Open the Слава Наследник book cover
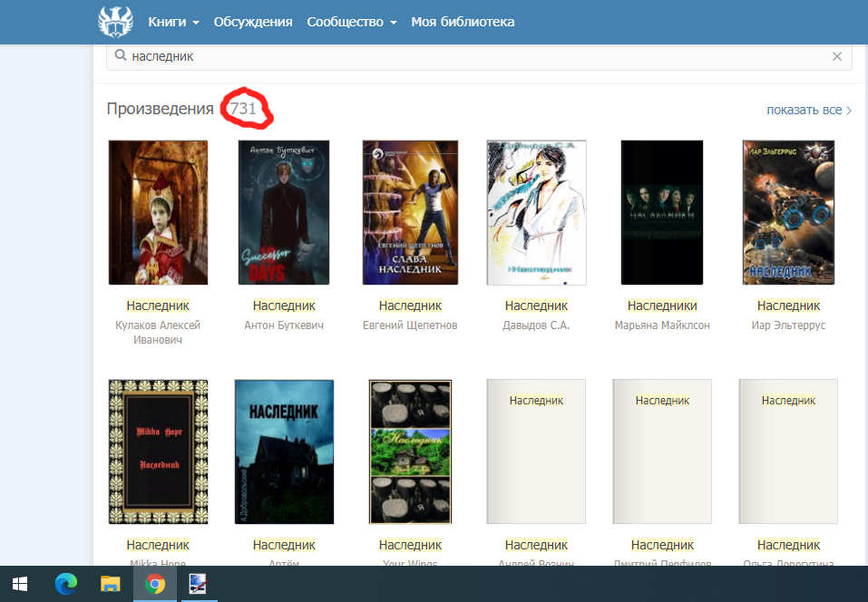 410,213
